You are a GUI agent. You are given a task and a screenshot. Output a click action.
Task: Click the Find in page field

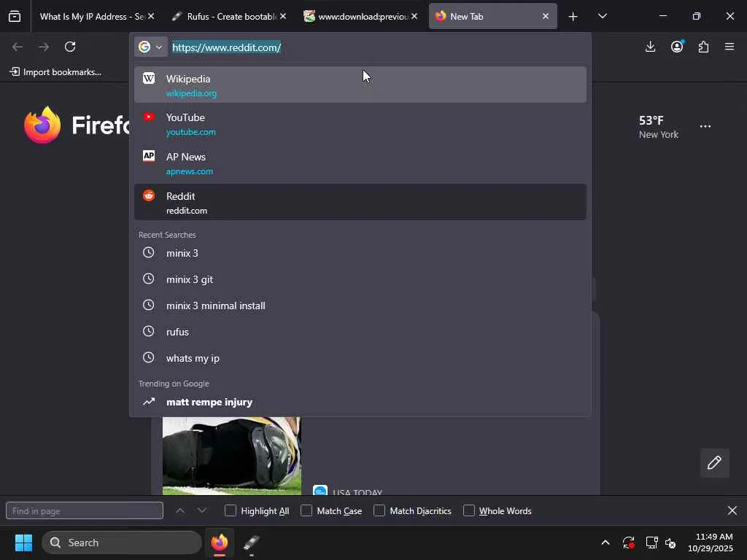[x=85, y=510]
